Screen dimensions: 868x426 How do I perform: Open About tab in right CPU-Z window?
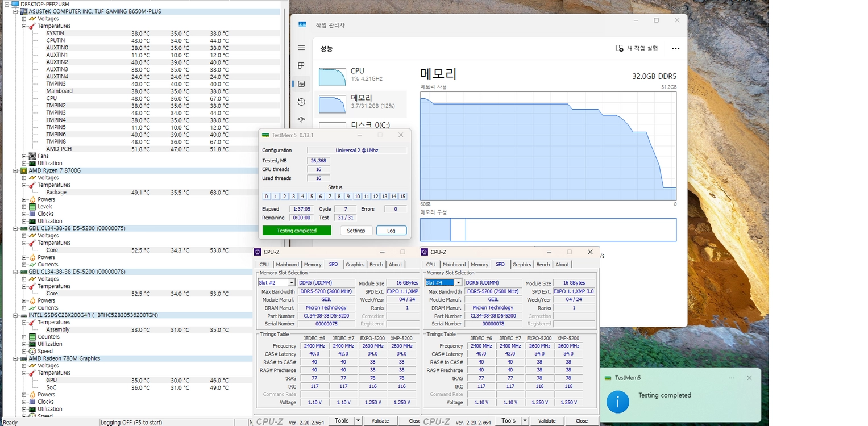pos(562,265)
